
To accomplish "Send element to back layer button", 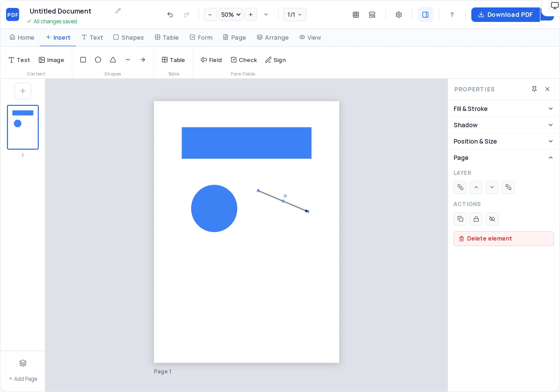I will coord(508,187).
